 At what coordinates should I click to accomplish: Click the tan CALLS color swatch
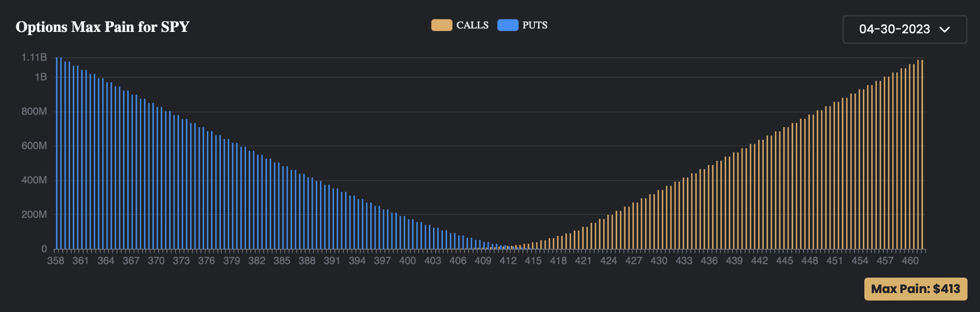tap(442, 25)
